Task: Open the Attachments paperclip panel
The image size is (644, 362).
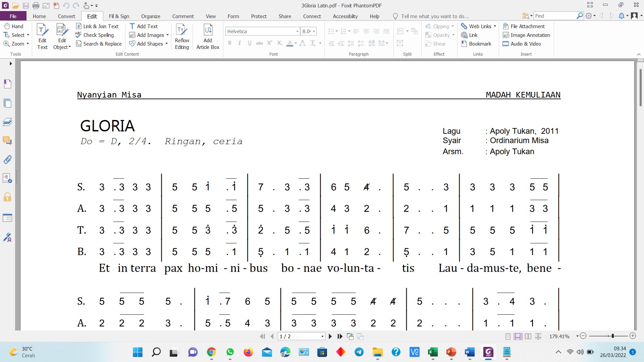Action: [x=7, y=159]
